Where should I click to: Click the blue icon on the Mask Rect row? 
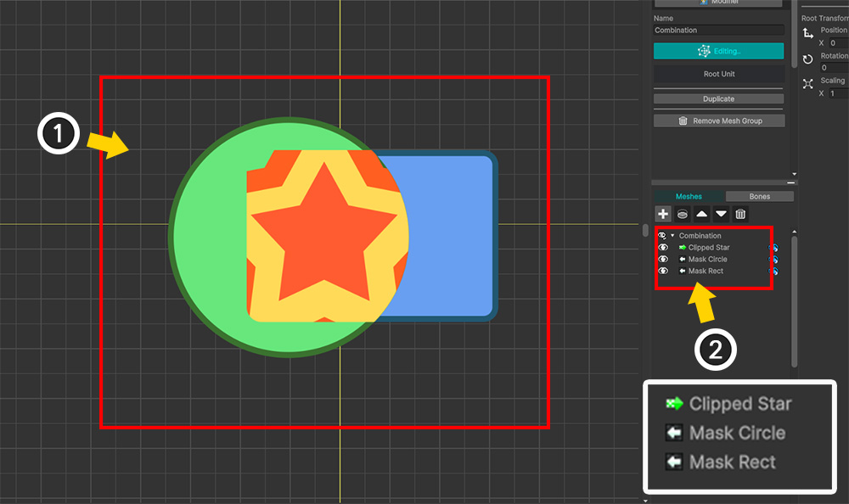pos(773,272)
